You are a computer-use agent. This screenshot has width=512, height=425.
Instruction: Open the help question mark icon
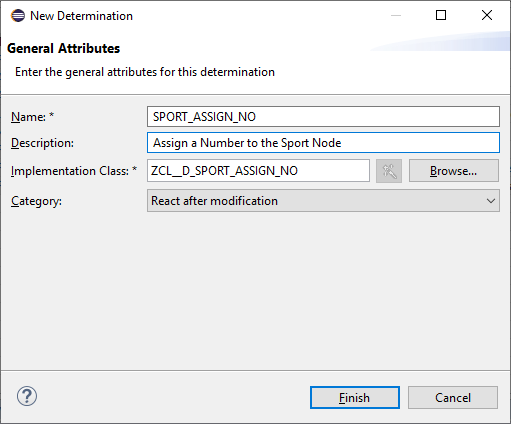tap(27, 396)
